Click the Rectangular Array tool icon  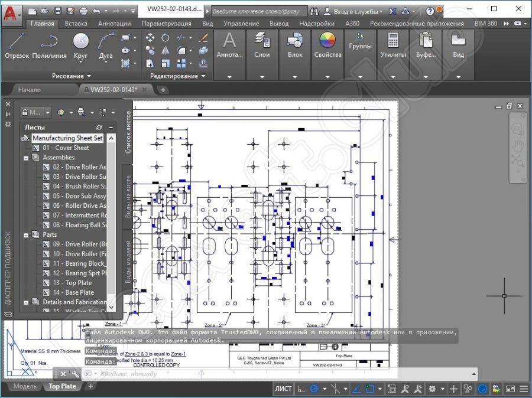pos(181,63)
